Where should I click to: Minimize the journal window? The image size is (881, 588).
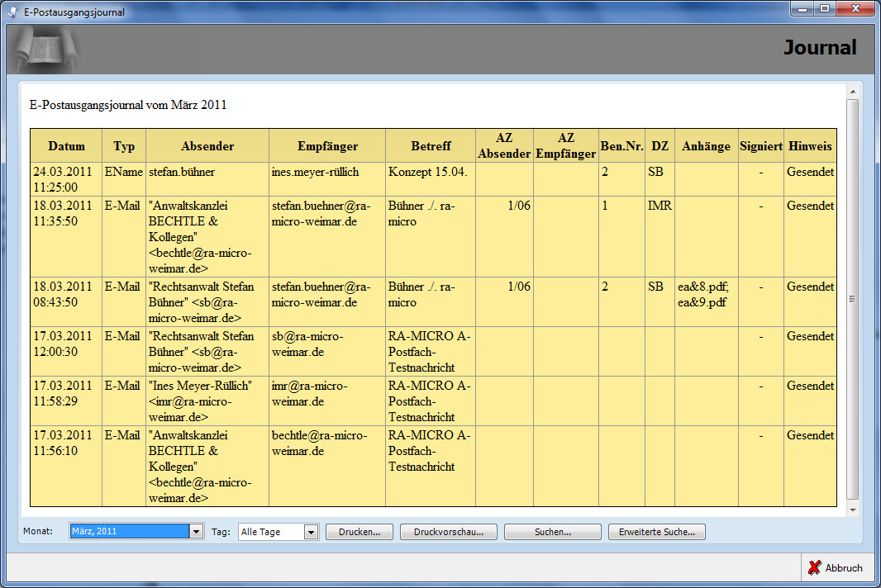tap(802, 9)
